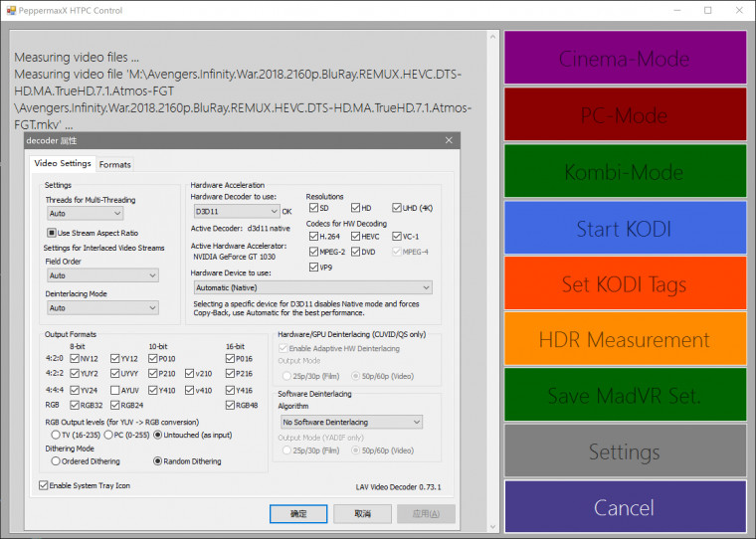Open Hardware Device to use dropdown
This screenshot has height=539, width=756.
tap(312, 287)
